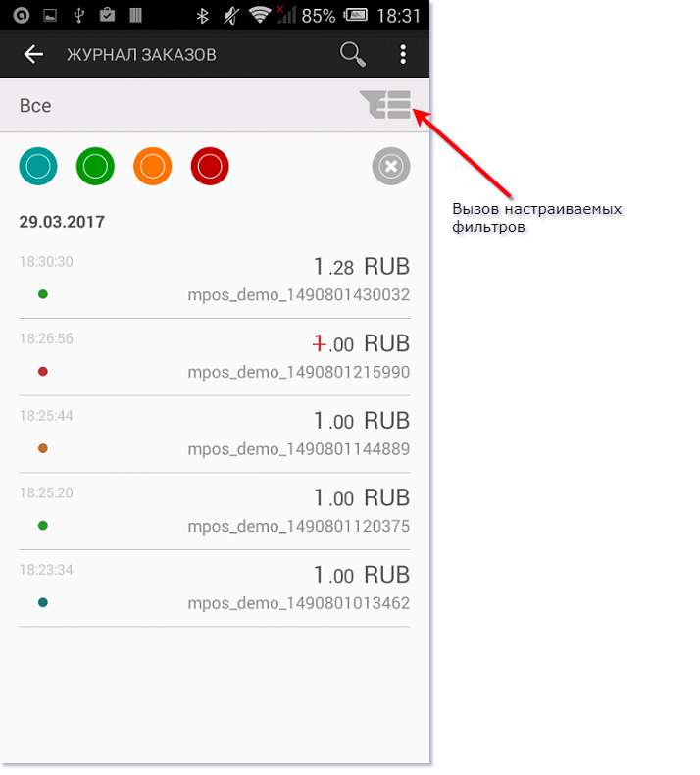Viewport: 700px width, 775px height.
Task: Toggle the teal status filter circle
Action: (38, 166)
